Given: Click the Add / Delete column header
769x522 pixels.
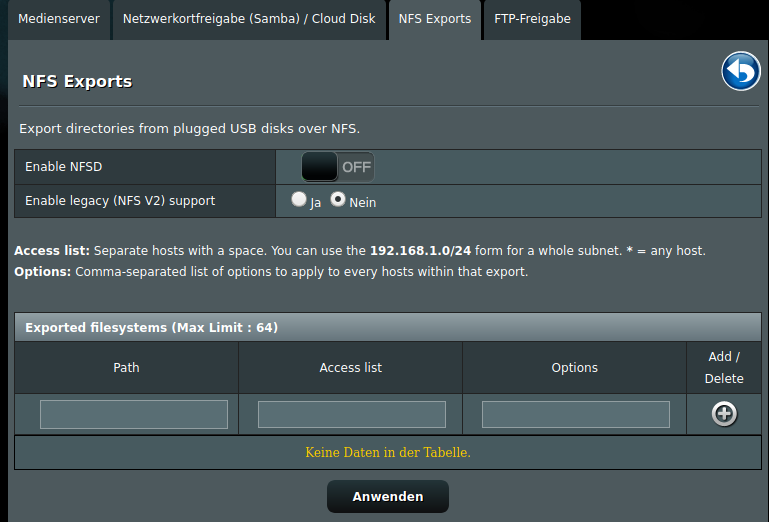Looking at the screenshot, I should point(724,367).
